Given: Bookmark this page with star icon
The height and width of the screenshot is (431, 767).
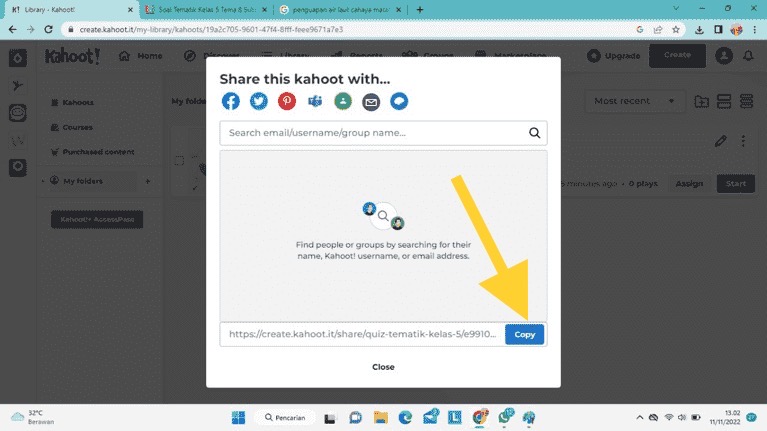Looking at the screenshot, I should pos(676,29).
